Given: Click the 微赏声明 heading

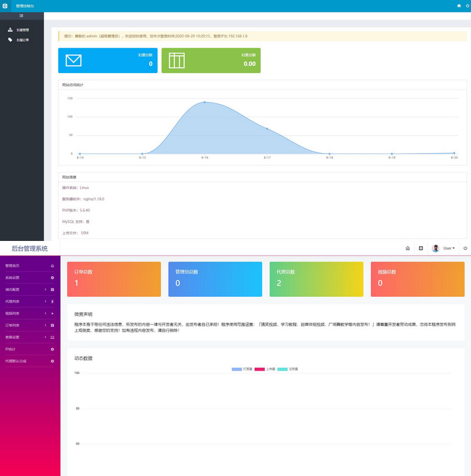Looking at the screenshot, I should [83, 314].
